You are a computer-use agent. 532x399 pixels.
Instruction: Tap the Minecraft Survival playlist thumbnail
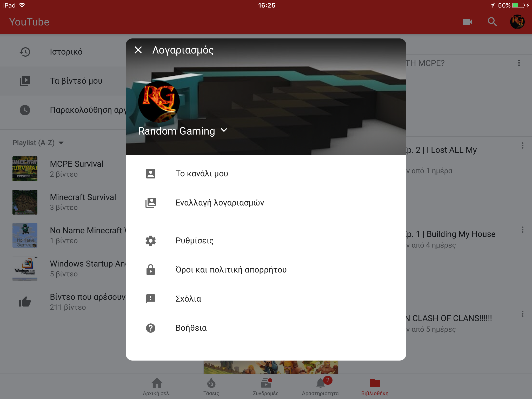tap(25, 202)
